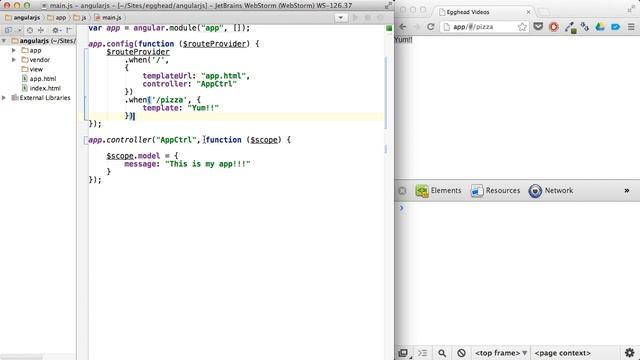
Task: Click the project panel horizontal scrollbar
Action: (x=21, y=357)
